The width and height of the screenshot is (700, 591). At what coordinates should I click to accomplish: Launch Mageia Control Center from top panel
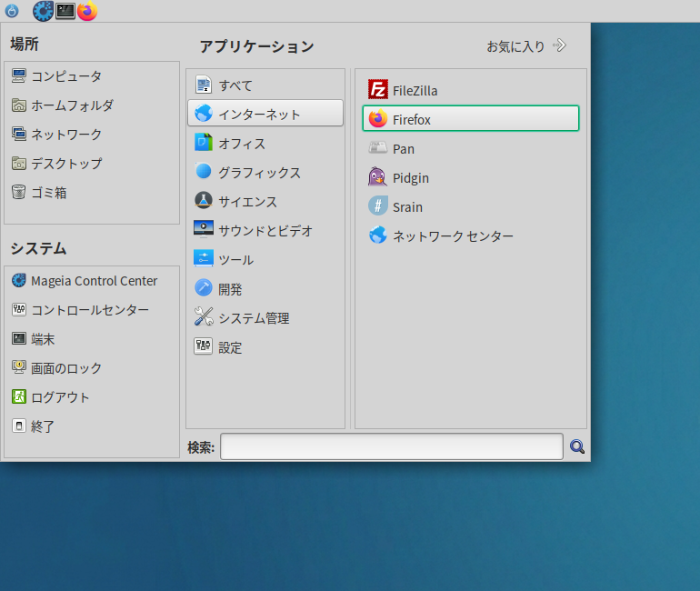pos(43,11)
